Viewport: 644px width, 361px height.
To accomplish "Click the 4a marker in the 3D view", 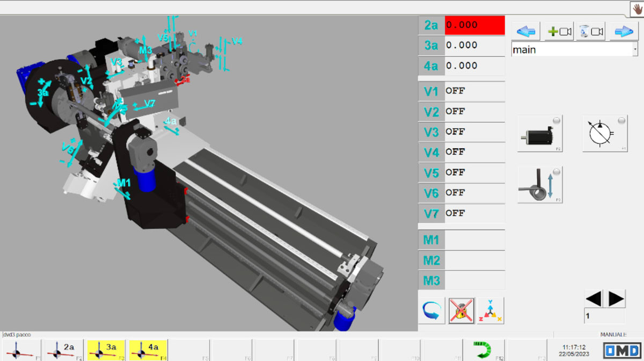I will pyautogui.click(x=171, y=121).
